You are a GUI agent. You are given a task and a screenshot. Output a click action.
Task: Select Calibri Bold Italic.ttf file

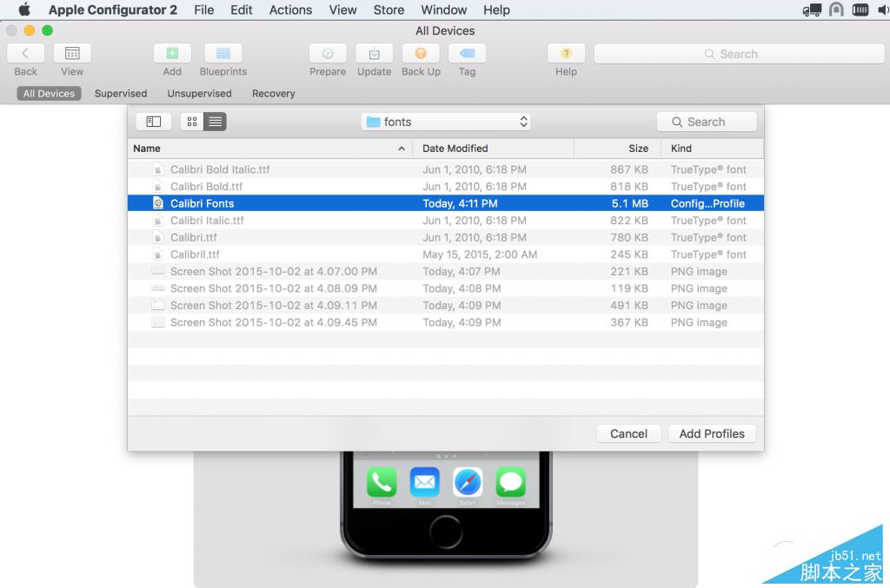click(446, 169)
